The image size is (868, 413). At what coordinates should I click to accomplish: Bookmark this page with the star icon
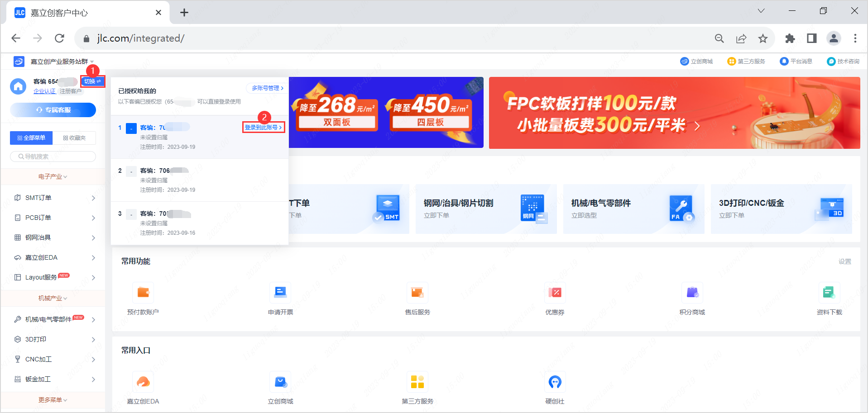pos(763,38)
